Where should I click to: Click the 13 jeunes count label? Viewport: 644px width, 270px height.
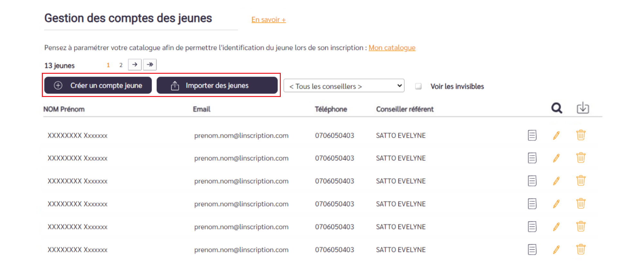click(60, 65)
